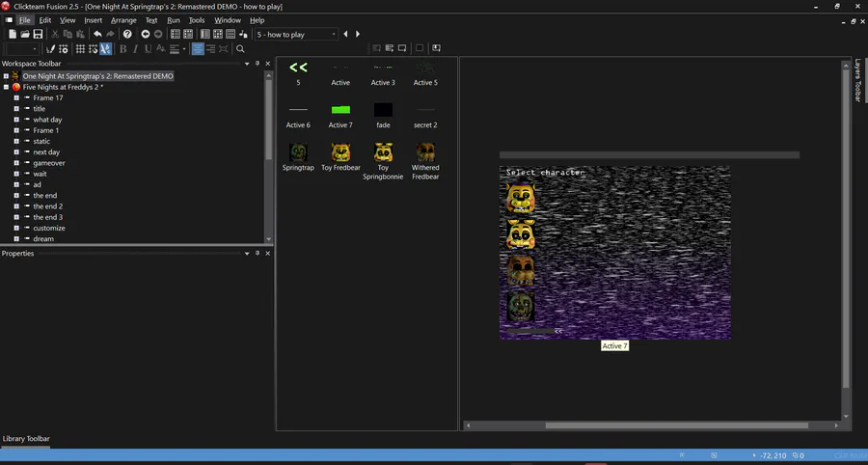This screenshot has height=465, width=868.
Task: Open the Arrange menu
Action: 123,20
